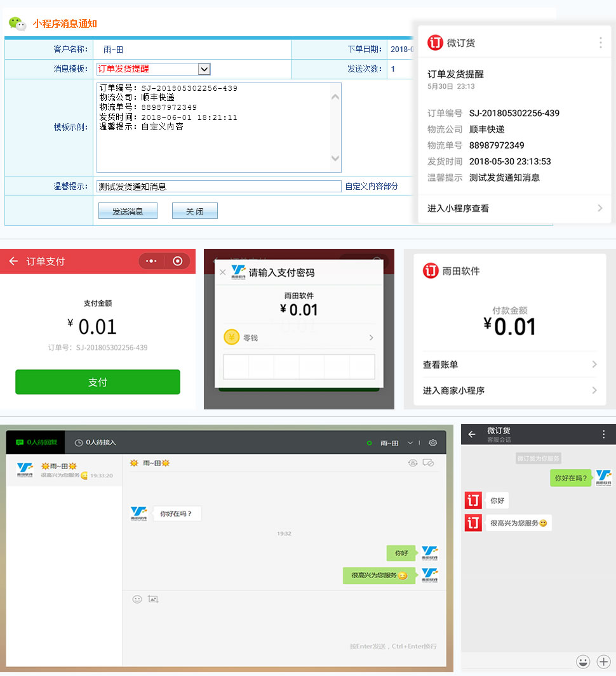Screen dimensions: 616x676
Task: Expand the 零钱 payment method row
Action: [x=298, y=338]
